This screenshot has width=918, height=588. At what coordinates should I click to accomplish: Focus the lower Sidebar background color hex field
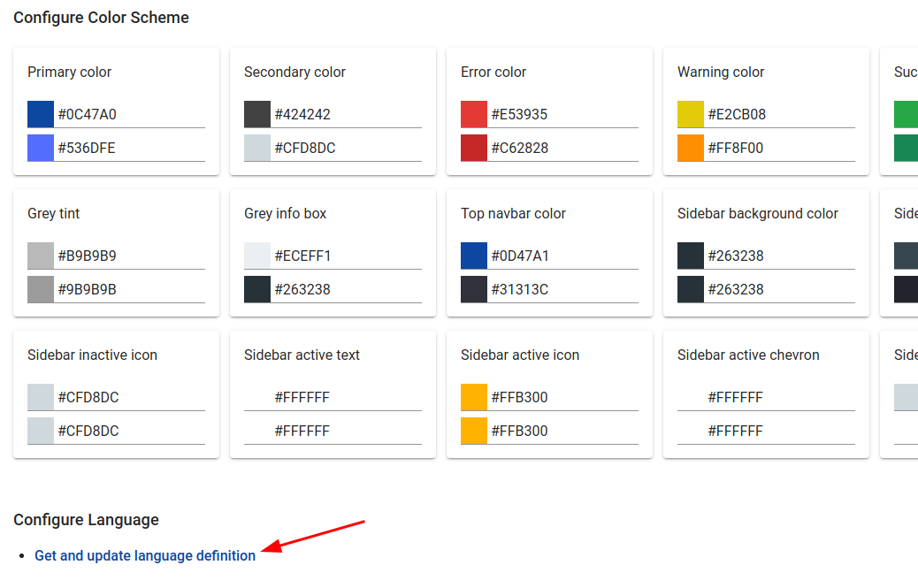[x=779, y=290]
